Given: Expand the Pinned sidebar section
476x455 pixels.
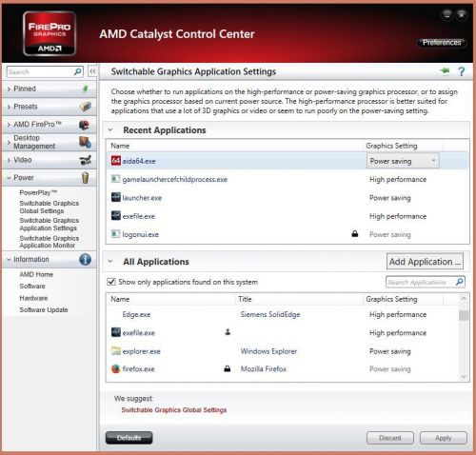Looking at the screenshot, I should coord(9,89).
